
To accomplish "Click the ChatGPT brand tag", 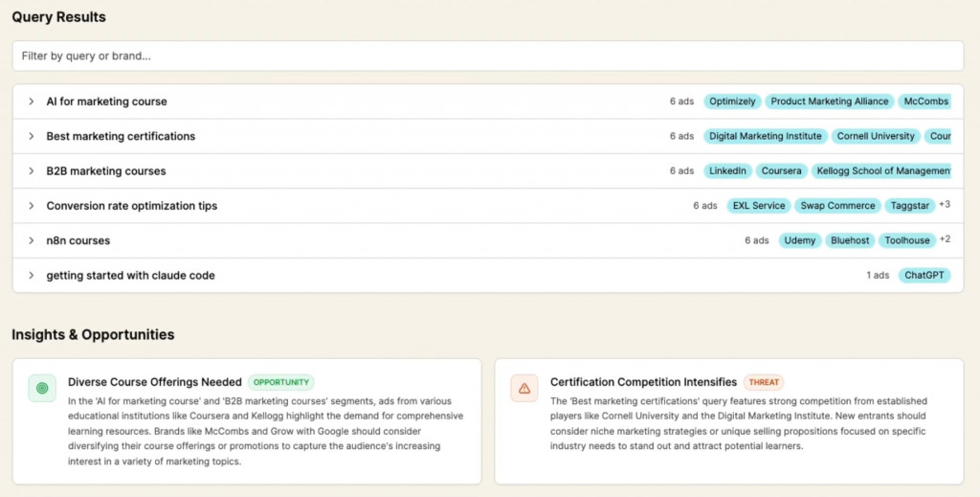I will click(924, 275).
